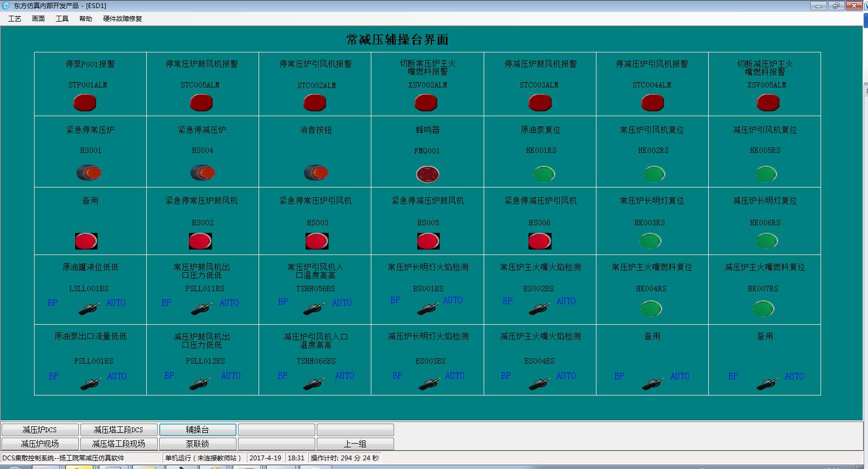The image size is (868, 469).
Task: Click the STC005ALM red alarm lamp
Action: pos(201,102)
